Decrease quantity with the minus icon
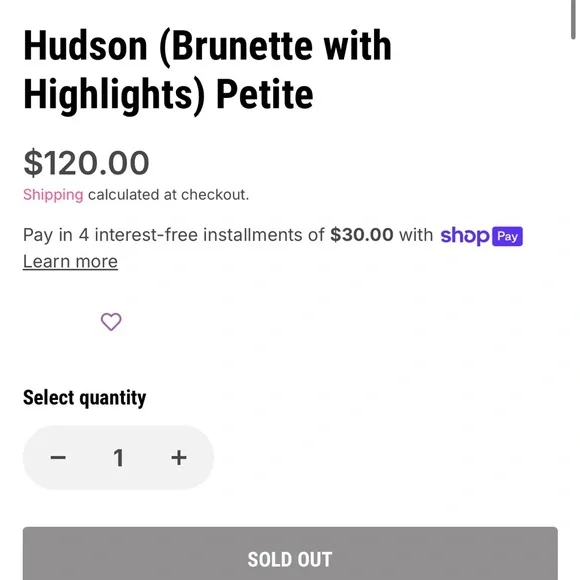The image size is (580, 580). tap(58, 458)
